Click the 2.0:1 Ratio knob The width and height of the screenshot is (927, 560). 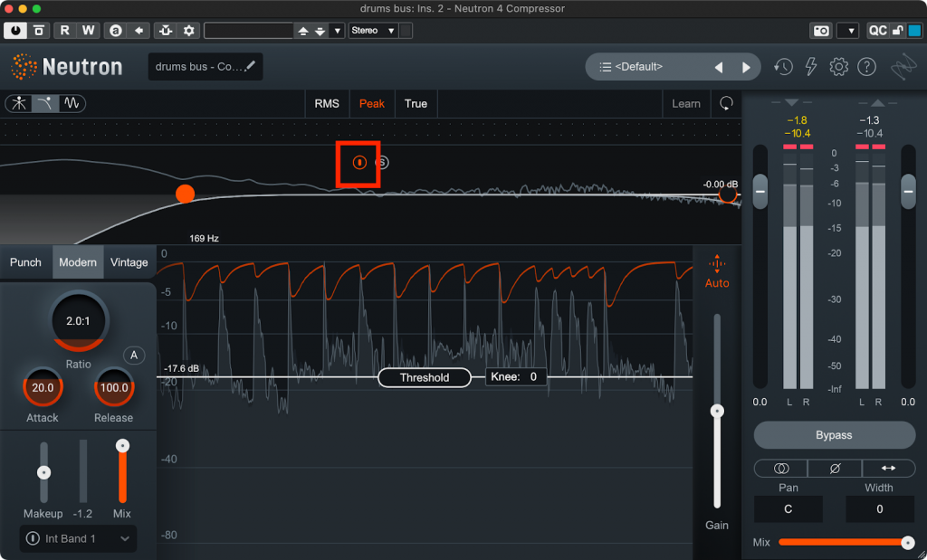(x=79, y=321)
